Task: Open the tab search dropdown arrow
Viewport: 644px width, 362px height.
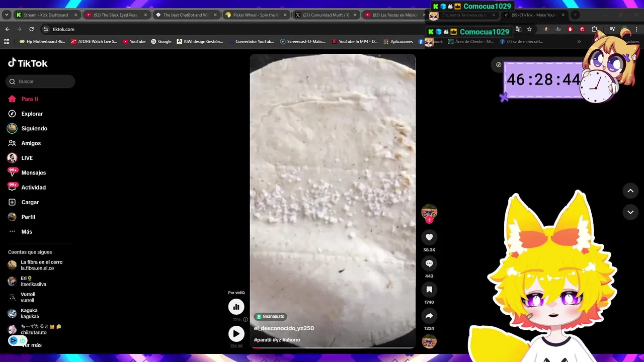Action: tap(7, 15)
